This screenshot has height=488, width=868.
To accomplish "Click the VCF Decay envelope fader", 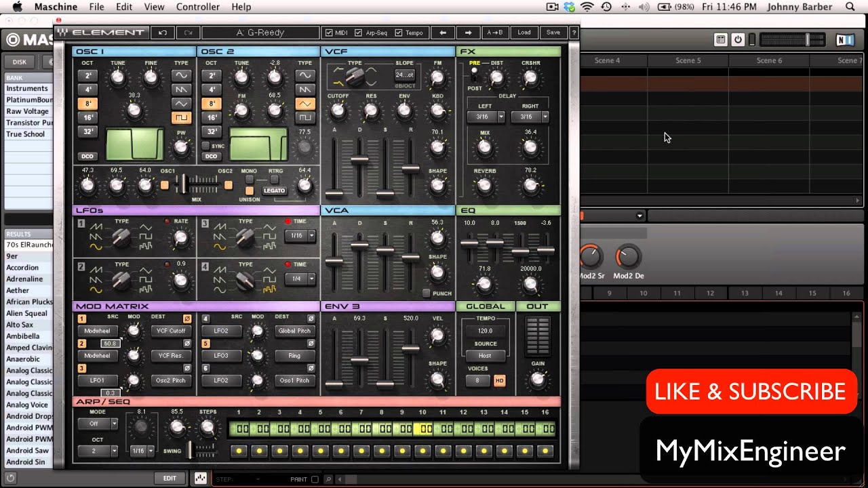I will pos(359,161).
